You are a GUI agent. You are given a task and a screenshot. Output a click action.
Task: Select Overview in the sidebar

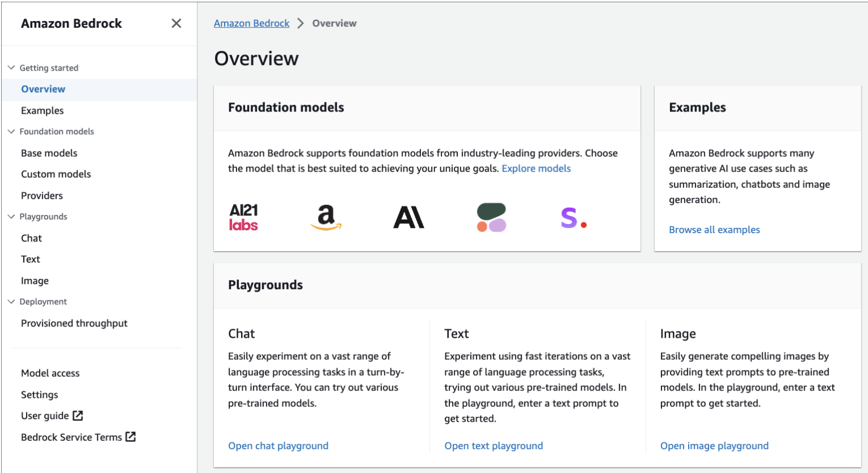click(43, 89)
